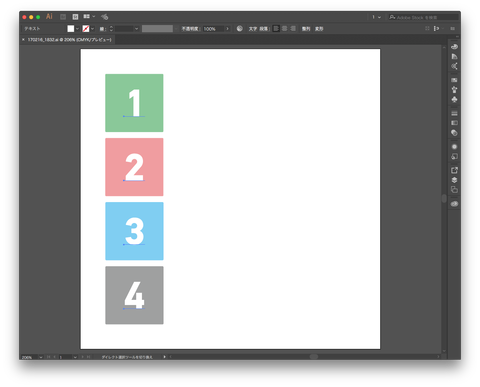Toggle right paragraph alignment
The height and width of the screenshot is (387, 480).
pyautogui.click(x=293, y=29)
